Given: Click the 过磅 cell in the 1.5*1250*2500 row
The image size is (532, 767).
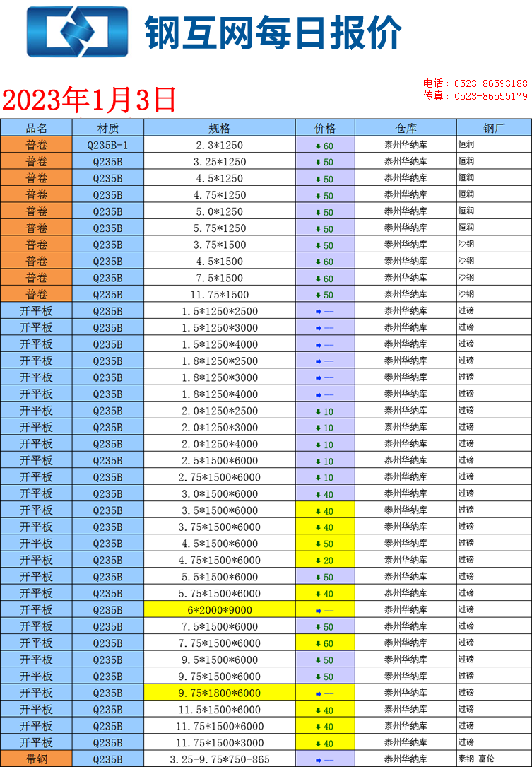Looking at the screenshot, I should click(x=495, y=310).
